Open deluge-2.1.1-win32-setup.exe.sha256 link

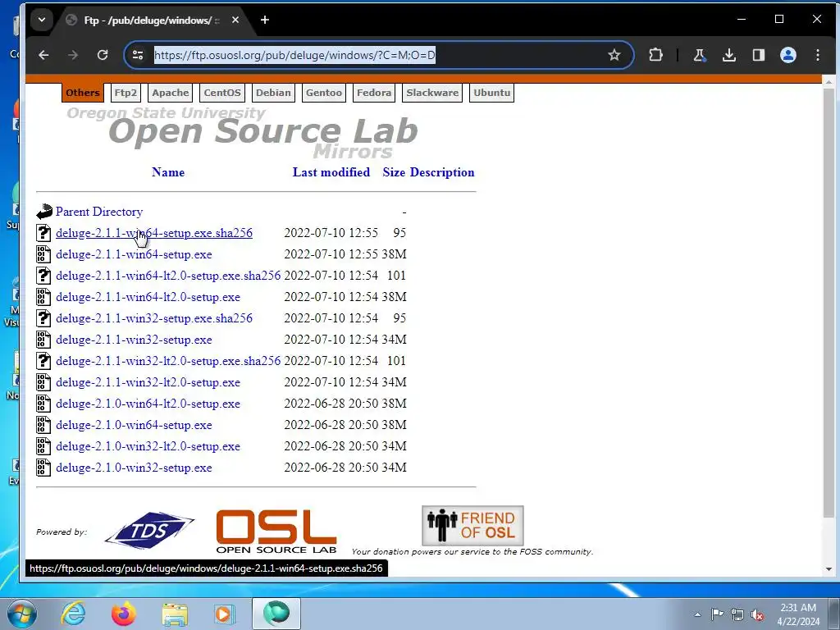click(154, 319)
